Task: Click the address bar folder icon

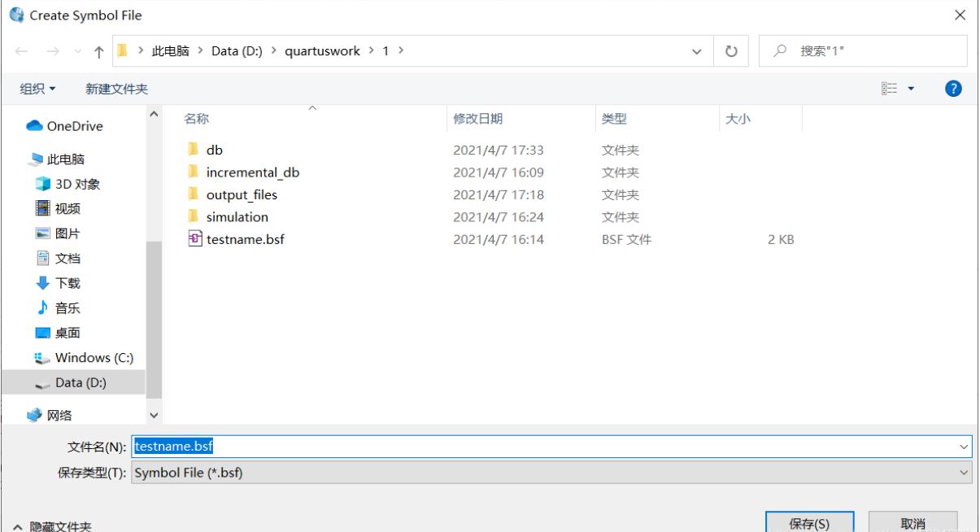Action: pos(123,50)
